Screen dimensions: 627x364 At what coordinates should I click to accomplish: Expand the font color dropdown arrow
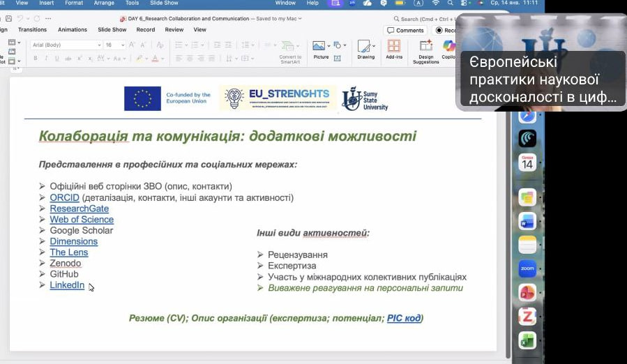163,58
